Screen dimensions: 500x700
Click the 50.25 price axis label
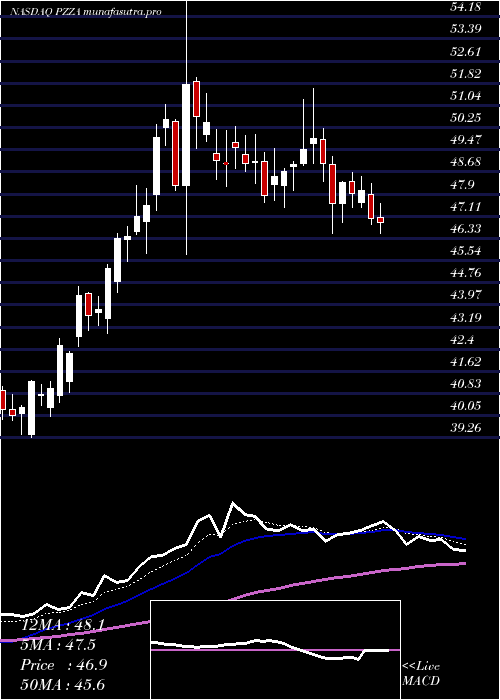[x=465, y=118]
